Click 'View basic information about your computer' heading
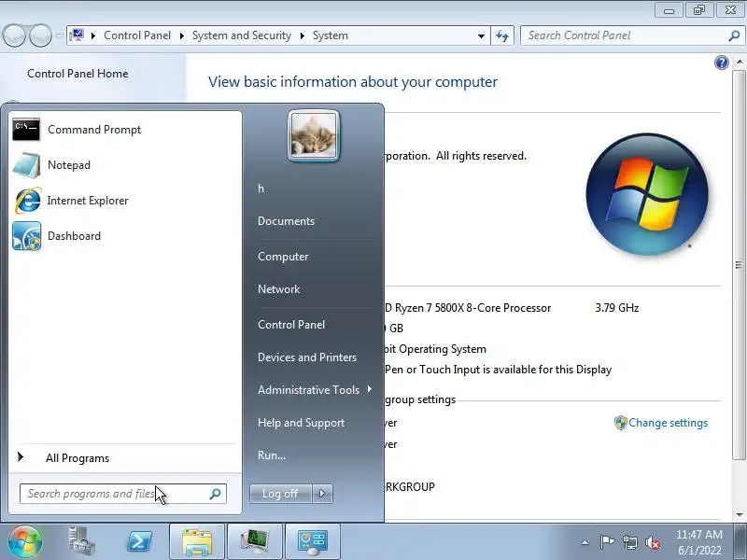Screen dimensions: 747x560 coord(353,82)
